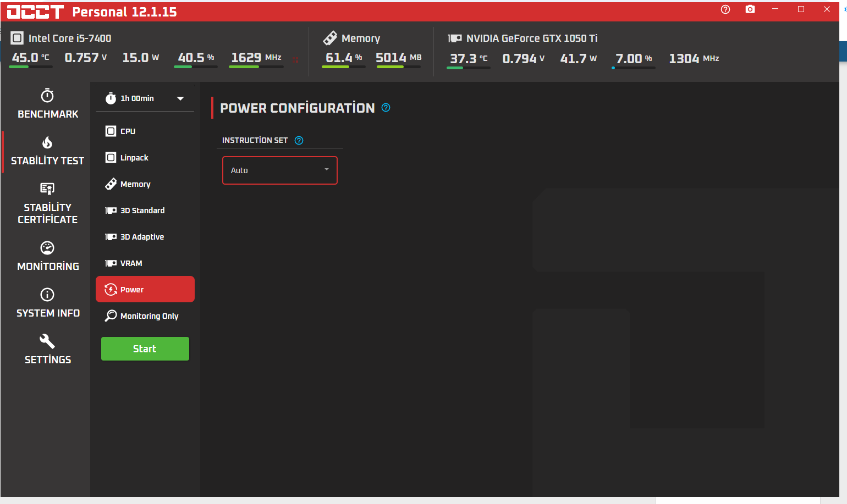Click the GPU usage 7.00 % reading
This screenshot has width=847, height=504.
[x=634, y=58]
